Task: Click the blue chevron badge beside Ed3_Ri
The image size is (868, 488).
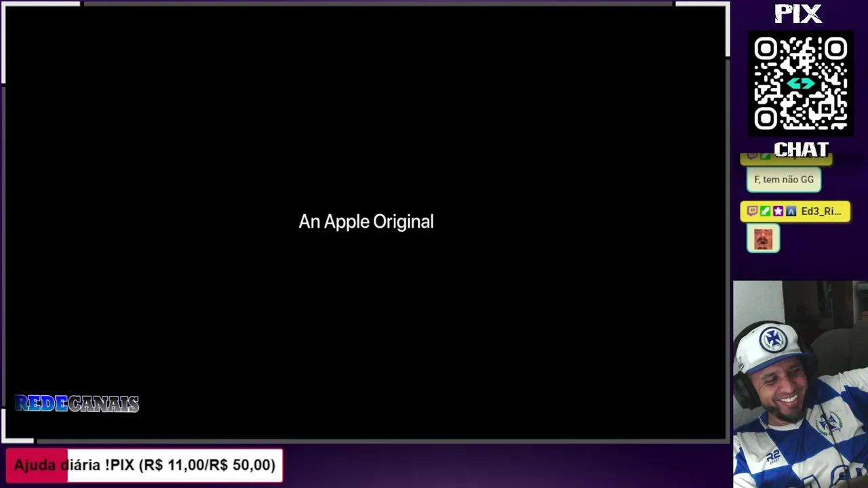Action: [x=791, y=211]
